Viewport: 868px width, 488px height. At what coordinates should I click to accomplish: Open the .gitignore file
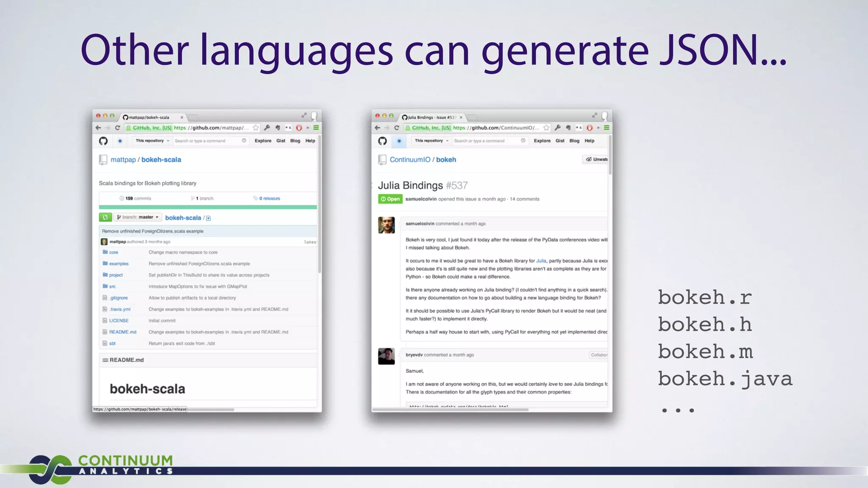point(118,298)
